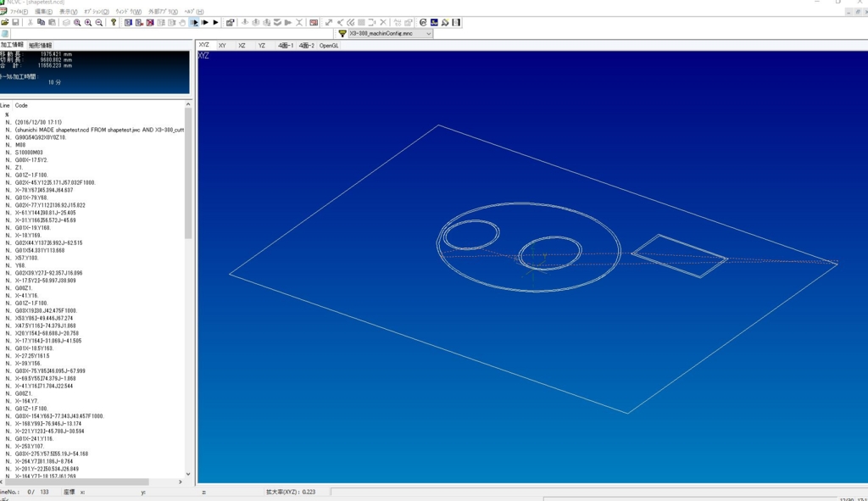Open the ヘルプ(H) menu
Viewport: 868px width, 501px height.
(194, 11)
